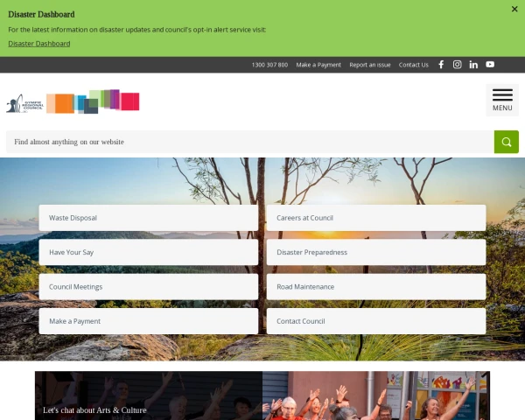
Task: Open Report an issue link
Action: [370, 65]
